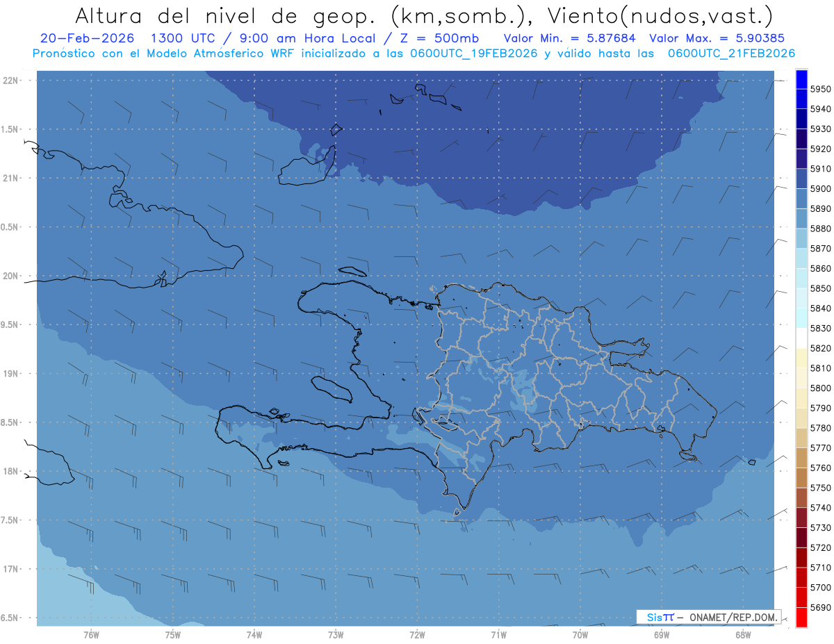Click the colorbar swatch between 5880 and 5870
The image size is (834, 644).
pyautogui.click(x=801, y=238)
